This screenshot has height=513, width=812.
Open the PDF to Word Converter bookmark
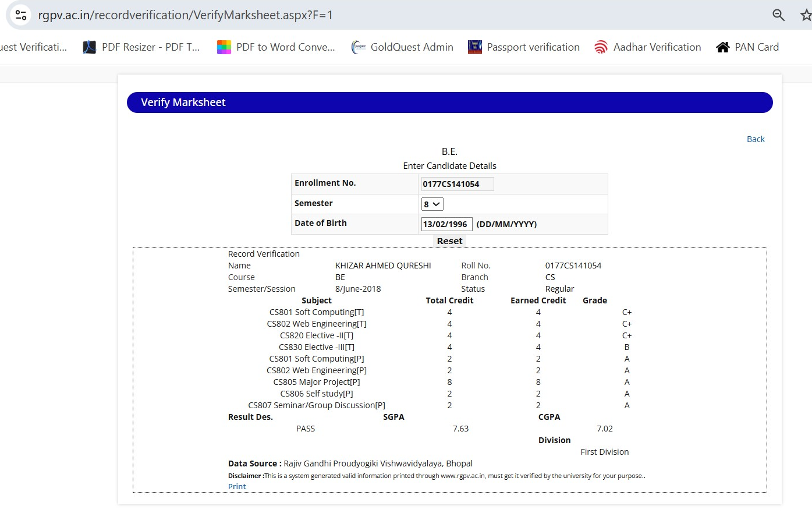[x=276, y=47]
